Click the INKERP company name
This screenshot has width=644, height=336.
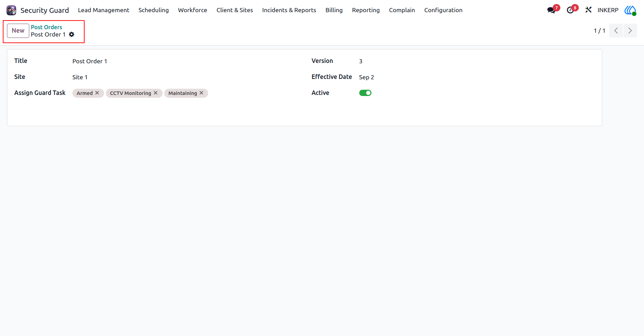[608, 10]
